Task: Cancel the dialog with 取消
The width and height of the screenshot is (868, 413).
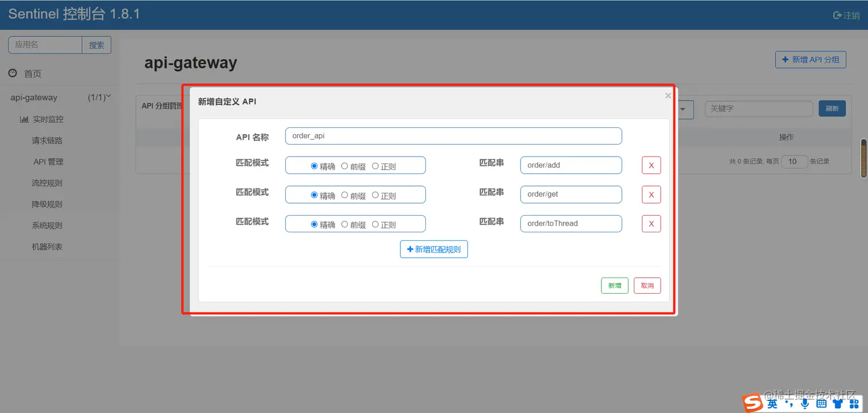Action: click(648, 286)
